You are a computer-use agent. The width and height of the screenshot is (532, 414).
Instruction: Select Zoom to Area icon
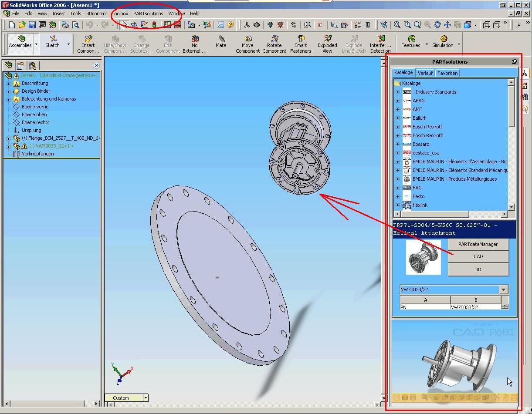pos(407,25)
